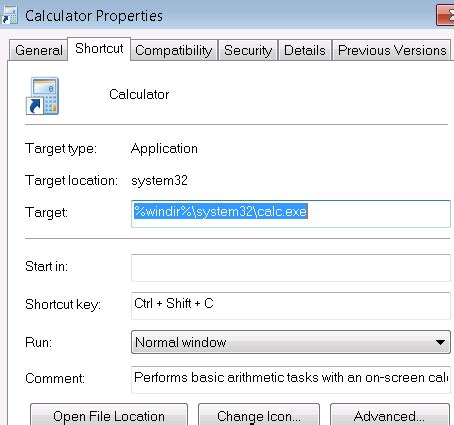
Task: Click the Open File Location button
Action: [x=109, y=415]
